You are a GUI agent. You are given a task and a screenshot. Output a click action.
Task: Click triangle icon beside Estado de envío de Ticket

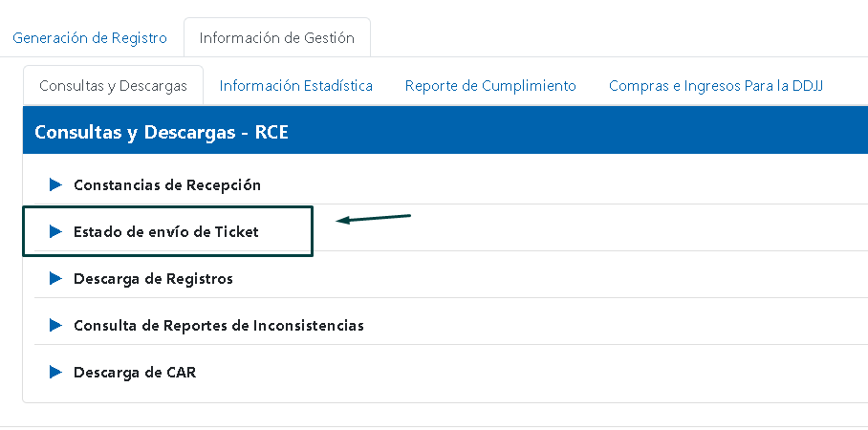(55, 231)
